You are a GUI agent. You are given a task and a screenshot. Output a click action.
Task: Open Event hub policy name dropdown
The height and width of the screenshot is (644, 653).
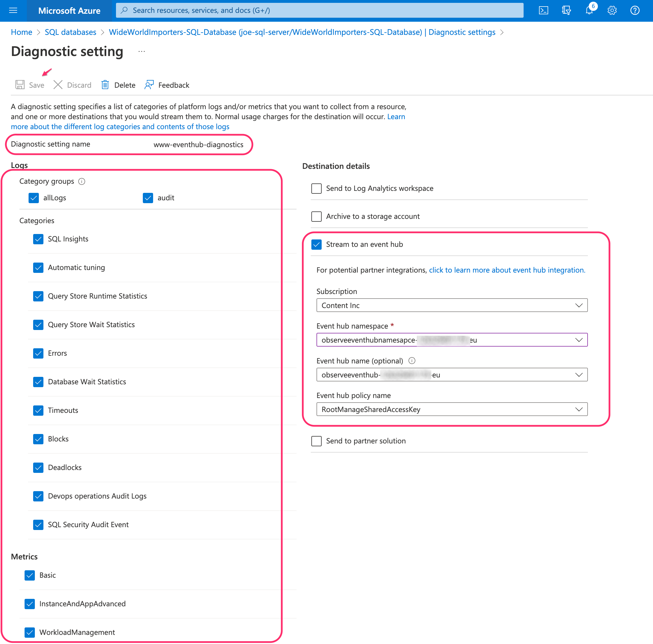pos(452,409)
